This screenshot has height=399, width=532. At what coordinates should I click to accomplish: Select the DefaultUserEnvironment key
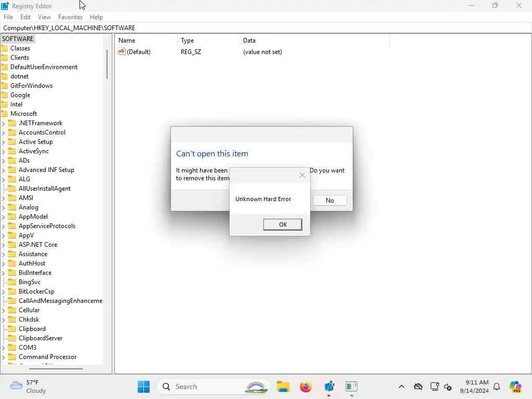(x=44, y=67)
